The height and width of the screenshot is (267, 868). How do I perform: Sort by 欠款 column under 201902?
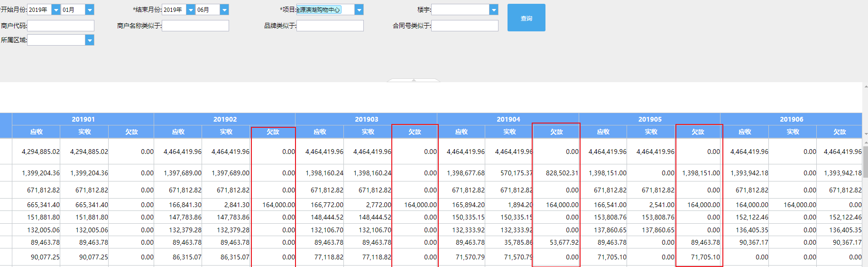click(273, 132)
